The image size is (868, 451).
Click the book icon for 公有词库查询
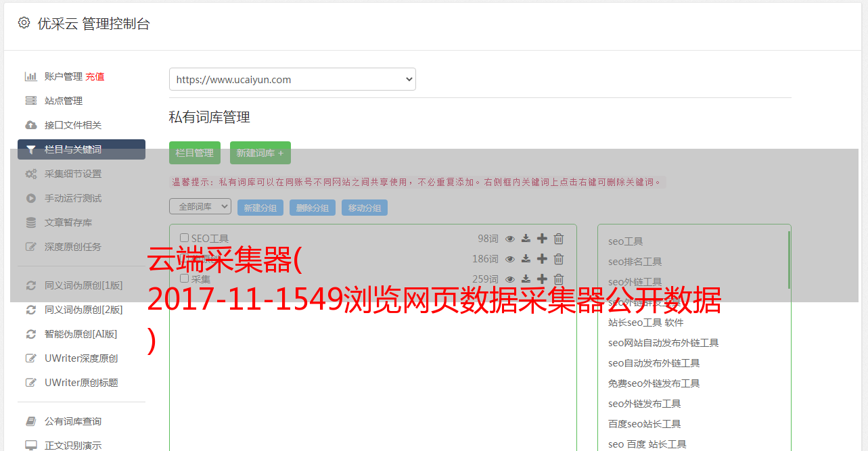click(30, 421)
